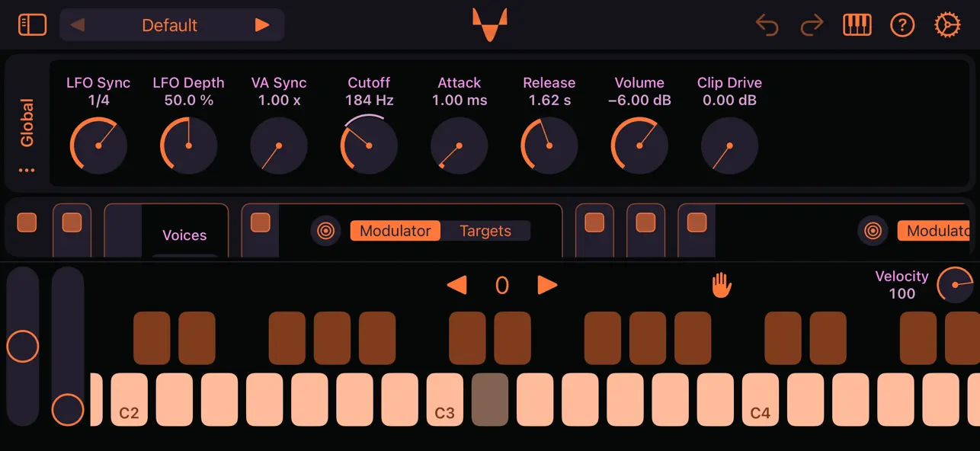Open the help screen
The width and height of the screenshot is (980, 451).
[902, 24]
